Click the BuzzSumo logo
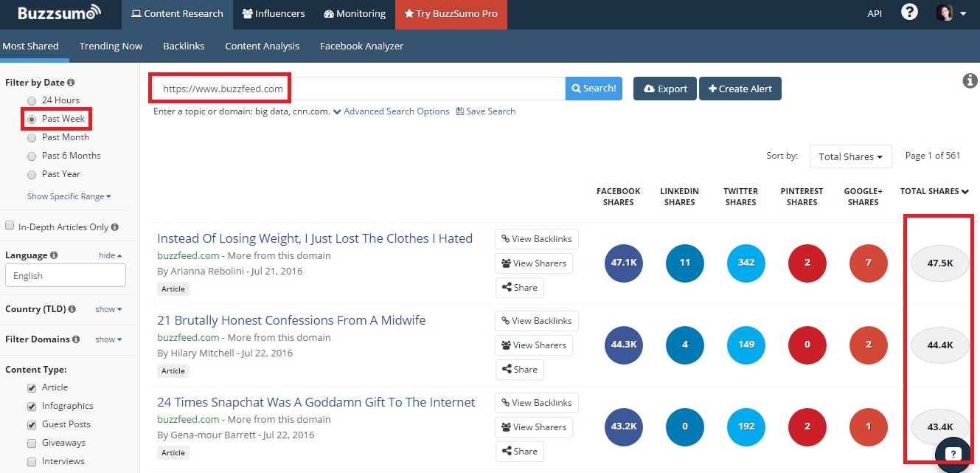This screenshot has width=980, height=473. pos(59,14)
